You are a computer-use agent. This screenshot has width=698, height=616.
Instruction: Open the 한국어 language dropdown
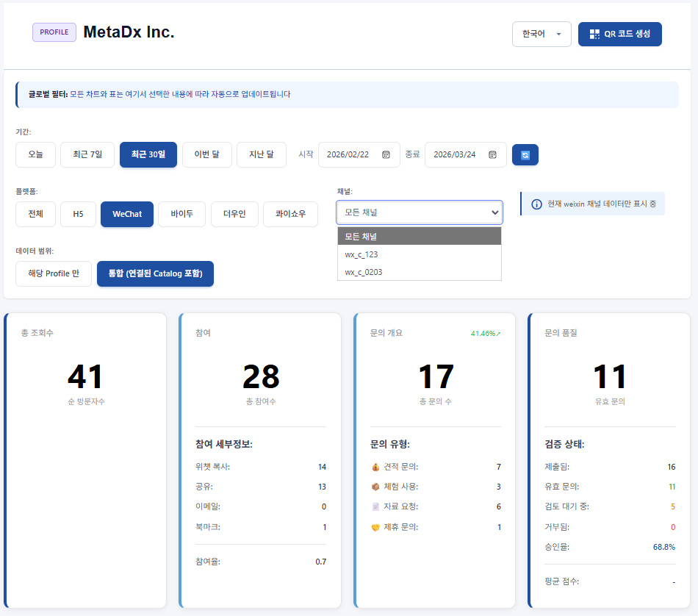point(542,34)
